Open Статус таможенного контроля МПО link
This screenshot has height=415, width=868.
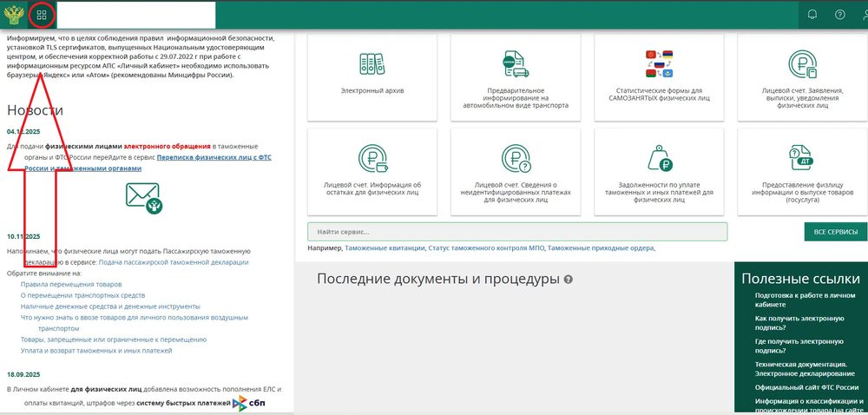click(x=487, y=248)
